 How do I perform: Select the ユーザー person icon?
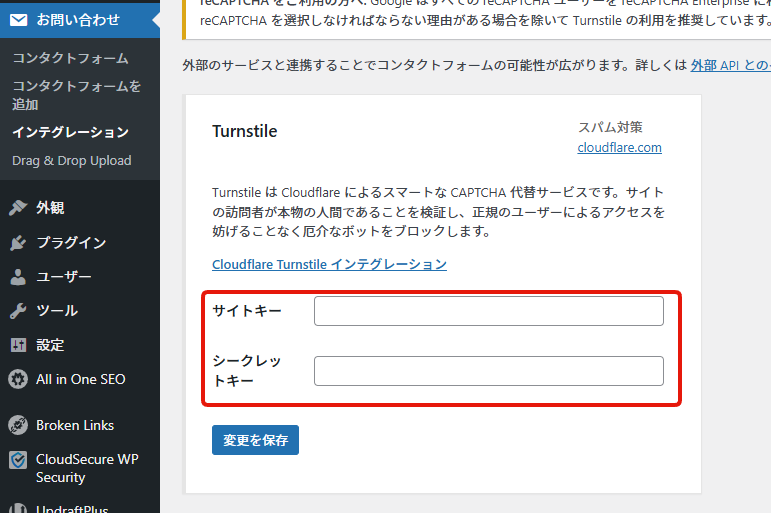click(x=18, y=277)
